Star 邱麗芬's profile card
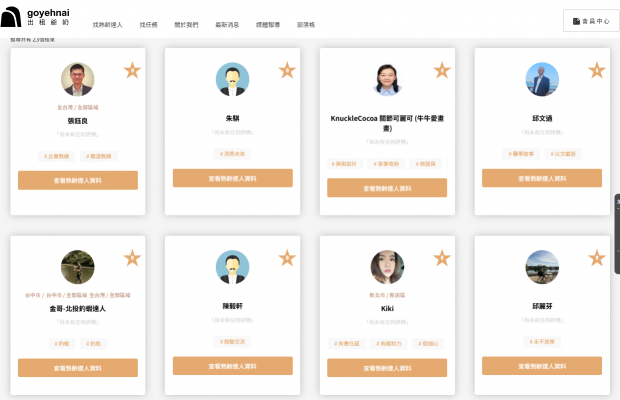Image resolution: width=620 pixels, height=400 pixels. (x=597, y=258)
